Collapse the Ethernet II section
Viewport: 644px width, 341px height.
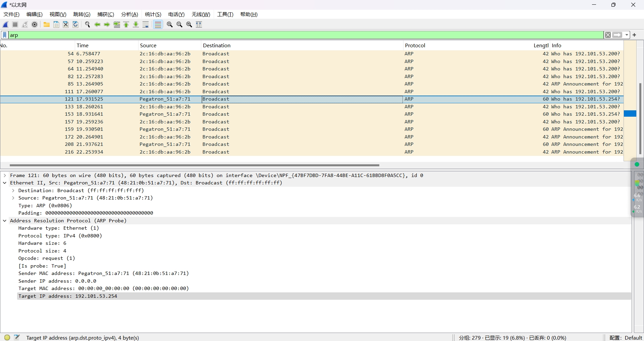tap(5, 183)
